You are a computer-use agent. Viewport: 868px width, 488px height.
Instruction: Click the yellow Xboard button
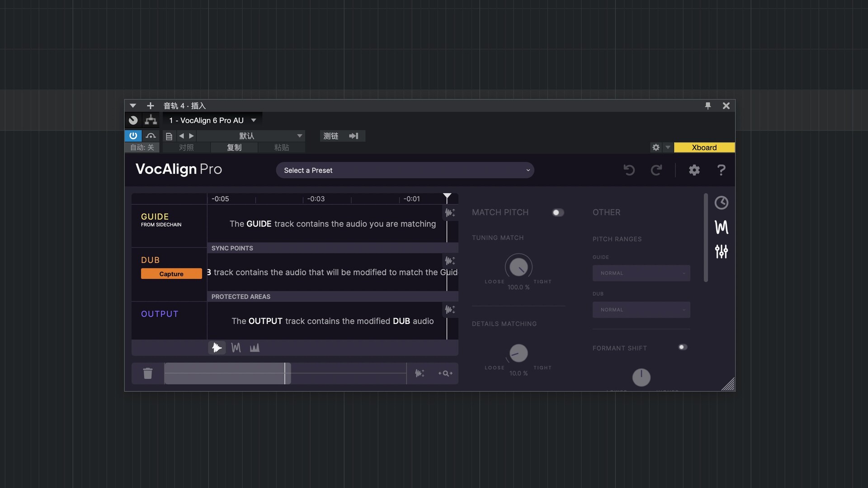(704, 147)
